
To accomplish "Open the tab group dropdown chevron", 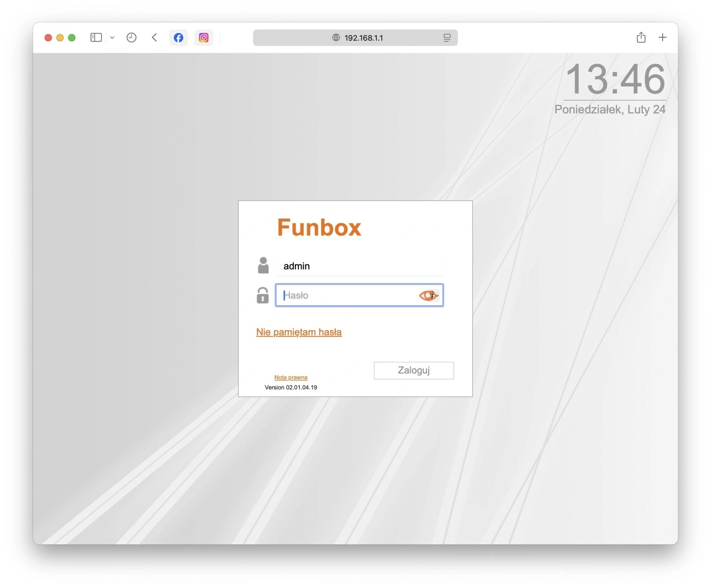I will pyautogui.click(x=112, y=38).
